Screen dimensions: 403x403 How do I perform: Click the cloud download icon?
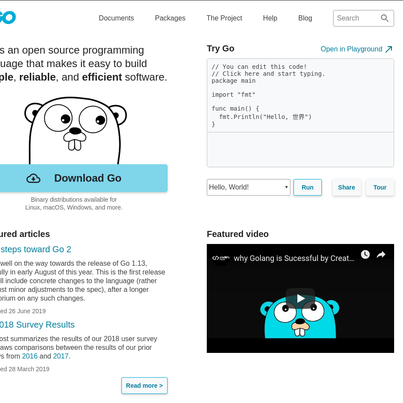coord(33,178)
